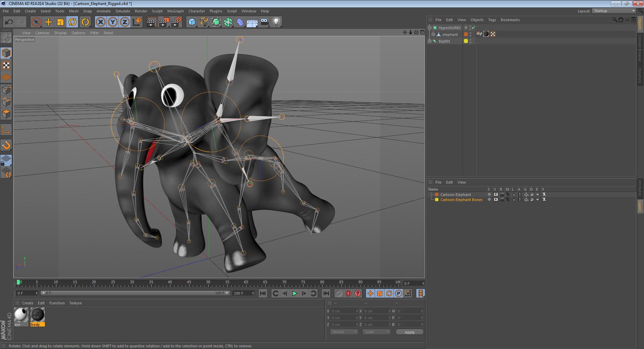This screenshot has width=644, height=349.
Task: Click the home icon in Object Manager
Action: point(621,20)
